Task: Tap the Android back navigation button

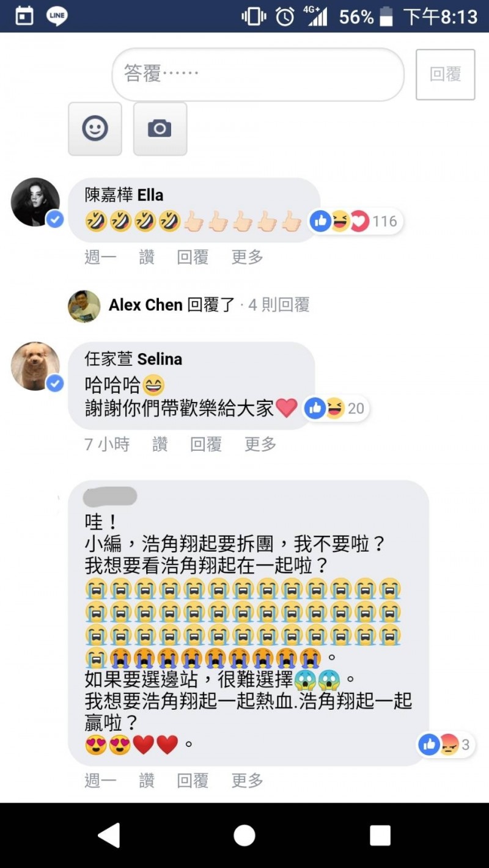Action: 109,835
